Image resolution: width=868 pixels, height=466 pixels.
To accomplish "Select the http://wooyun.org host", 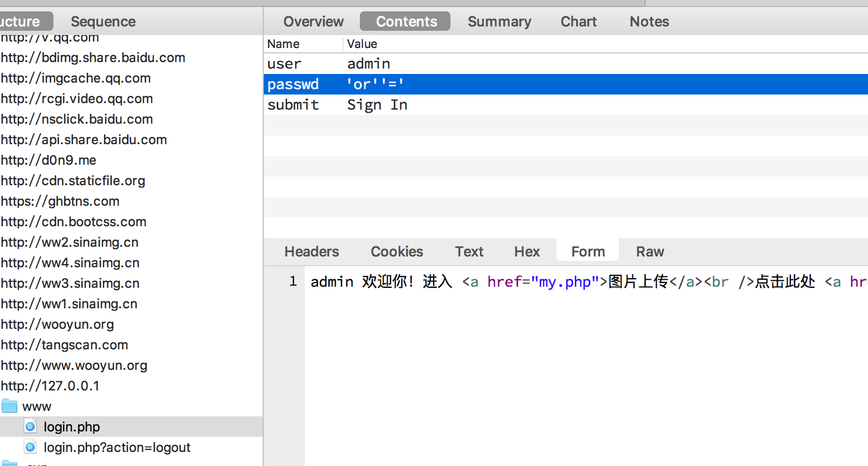I will click(57, 324).
